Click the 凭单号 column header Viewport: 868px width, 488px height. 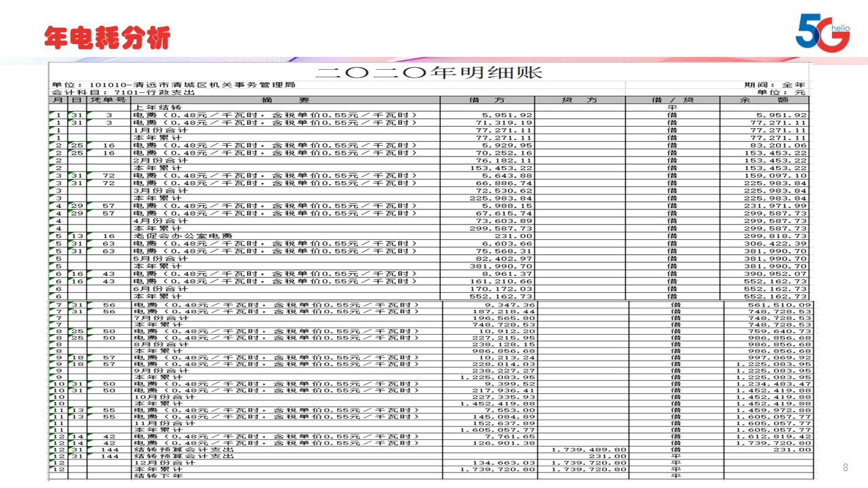(x=108, y=100)
